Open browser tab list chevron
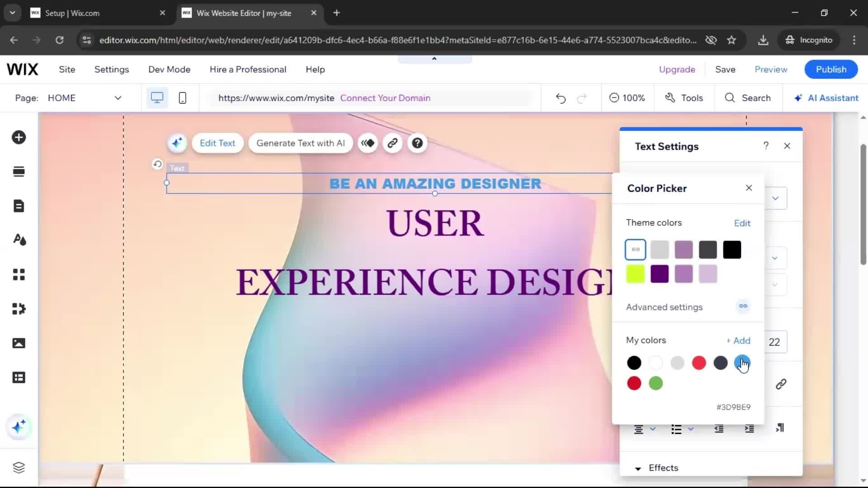 point(12,13)
